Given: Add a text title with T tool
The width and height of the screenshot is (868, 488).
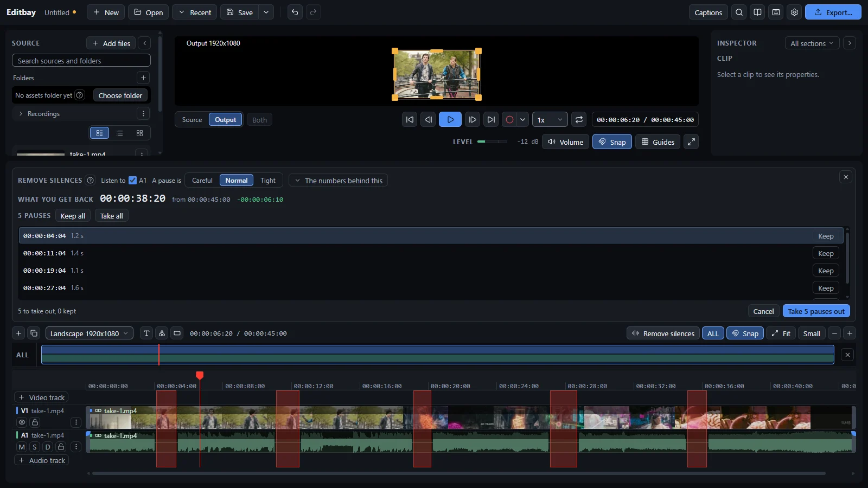Looking at the screenshot, I should tap(146, 333).
